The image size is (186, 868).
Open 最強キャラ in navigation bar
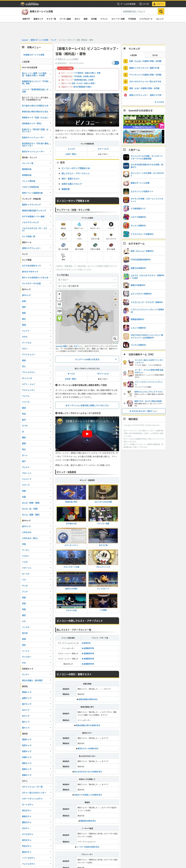point(38,19)
